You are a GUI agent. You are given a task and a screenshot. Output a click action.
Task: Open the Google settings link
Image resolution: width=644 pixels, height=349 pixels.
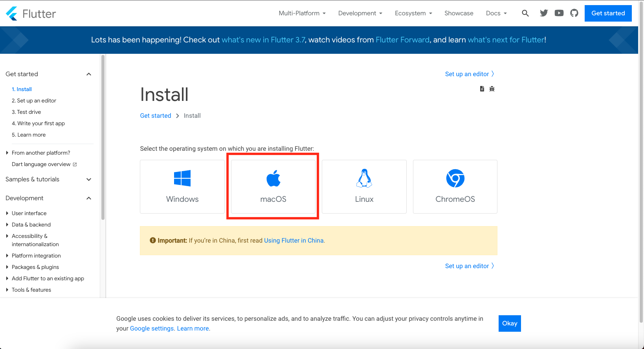(152, 329)
